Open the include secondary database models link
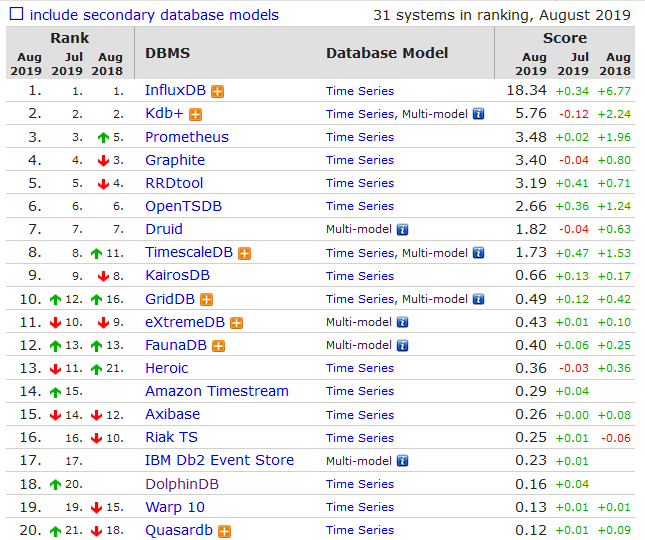 click(154, 15)
